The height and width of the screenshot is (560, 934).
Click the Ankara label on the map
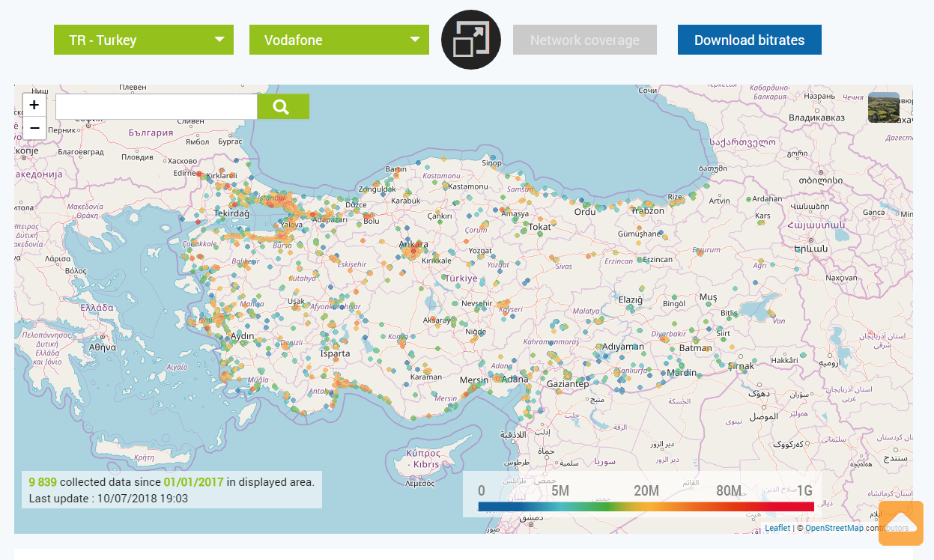(413, 245)
